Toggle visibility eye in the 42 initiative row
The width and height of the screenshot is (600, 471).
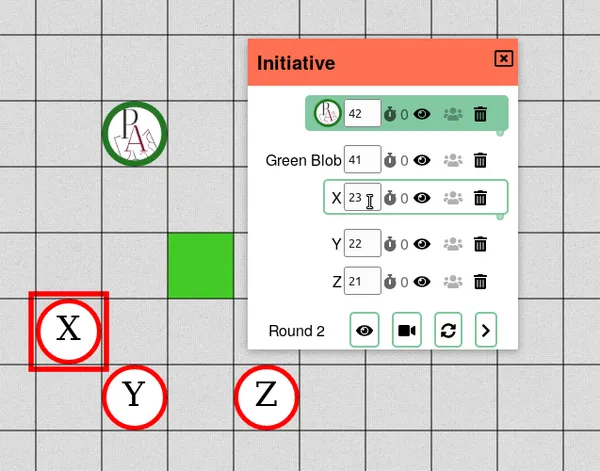[x=422, y=114]
